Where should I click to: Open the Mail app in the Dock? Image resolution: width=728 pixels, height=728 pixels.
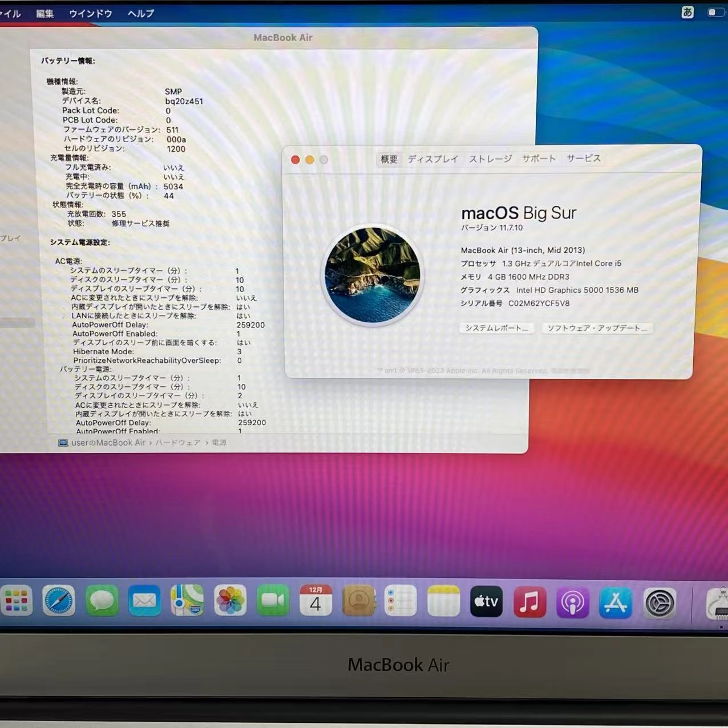coord(144,601)
